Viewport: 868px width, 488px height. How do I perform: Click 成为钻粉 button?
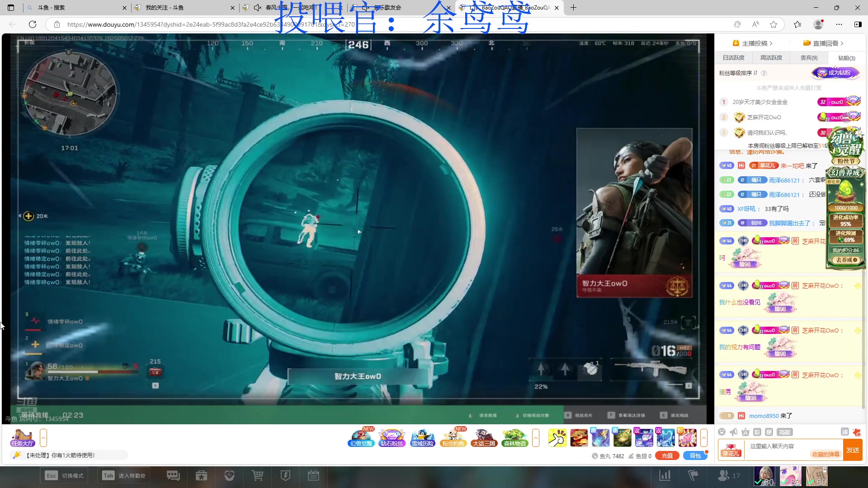pyautogui.click(x=835, y=73)
